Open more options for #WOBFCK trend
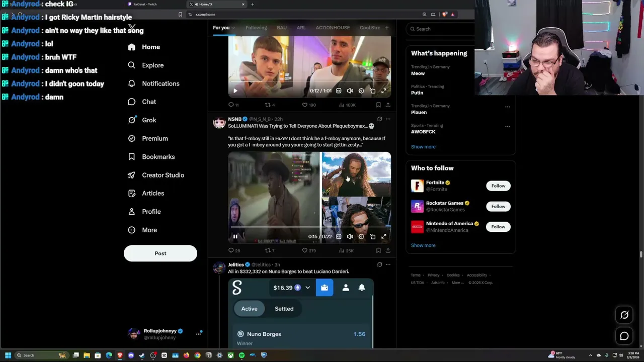This screenshot has height=362, width=644. 507,126
